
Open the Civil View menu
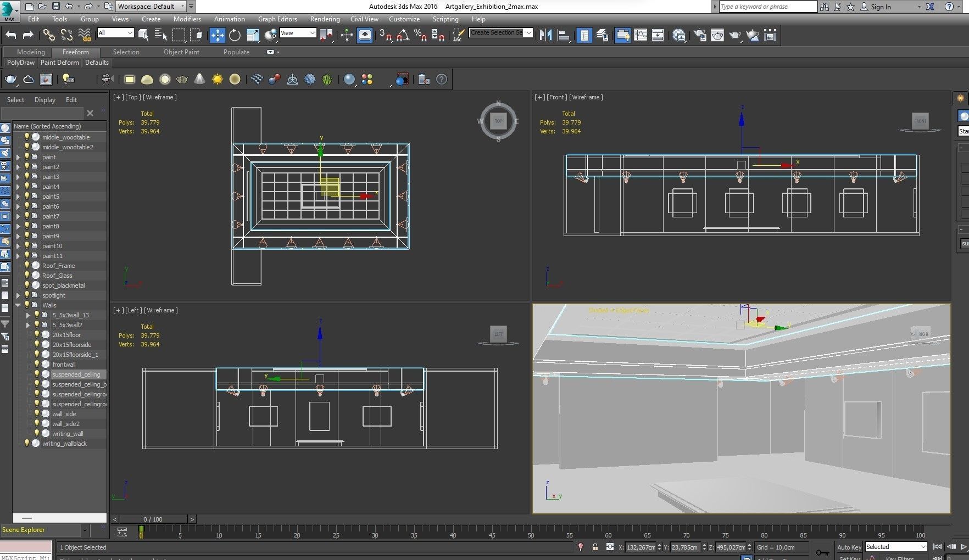(x=364, y=19)
